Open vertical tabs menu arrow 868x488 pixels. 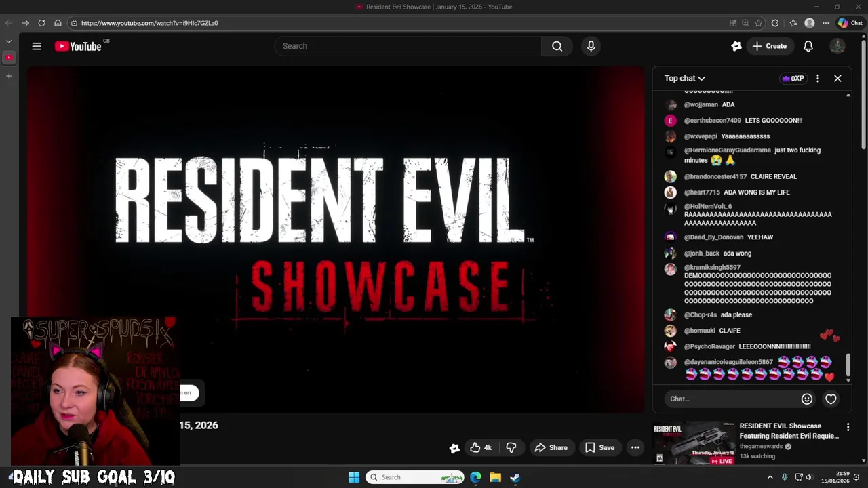pos(9,41)
